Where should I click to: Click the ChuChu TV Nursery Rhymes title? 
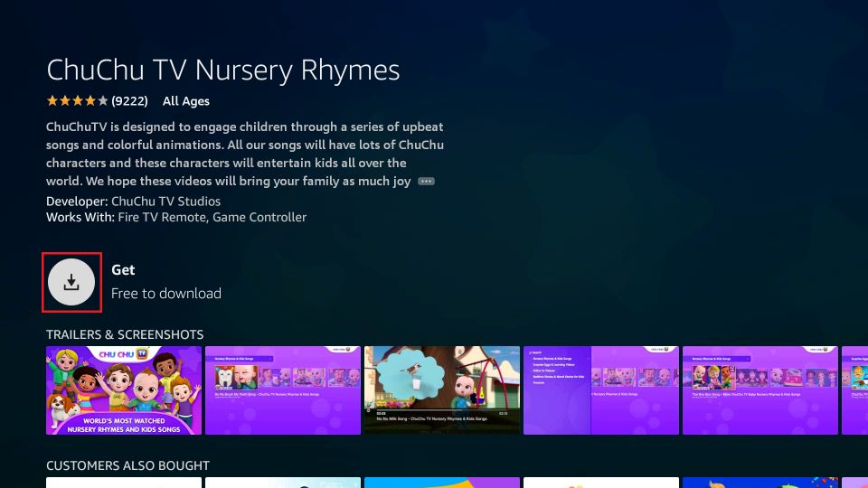[x=223, y=70]
